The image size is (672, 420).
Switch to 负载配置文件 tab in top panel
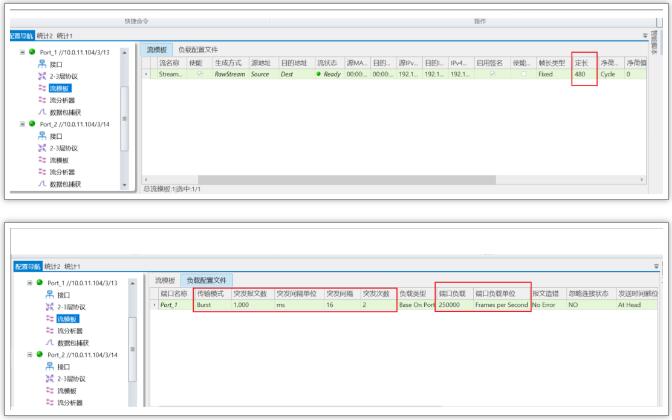coord(197,48)
